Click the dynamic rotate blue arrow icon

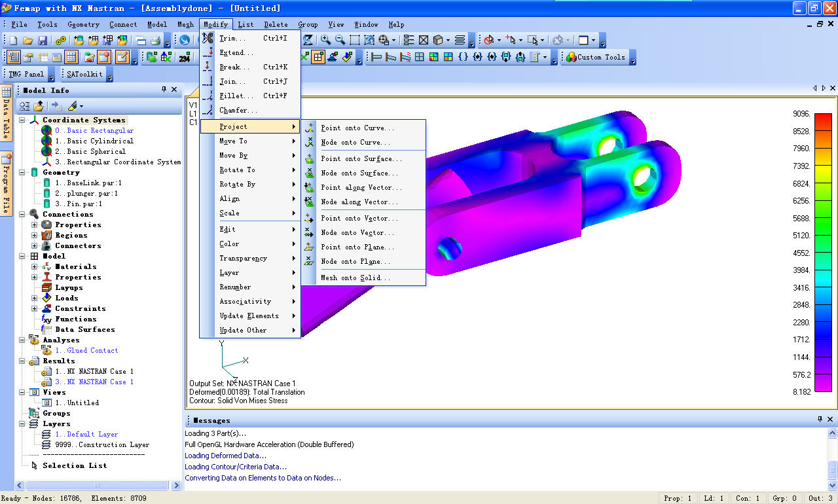tap(185, 41)
